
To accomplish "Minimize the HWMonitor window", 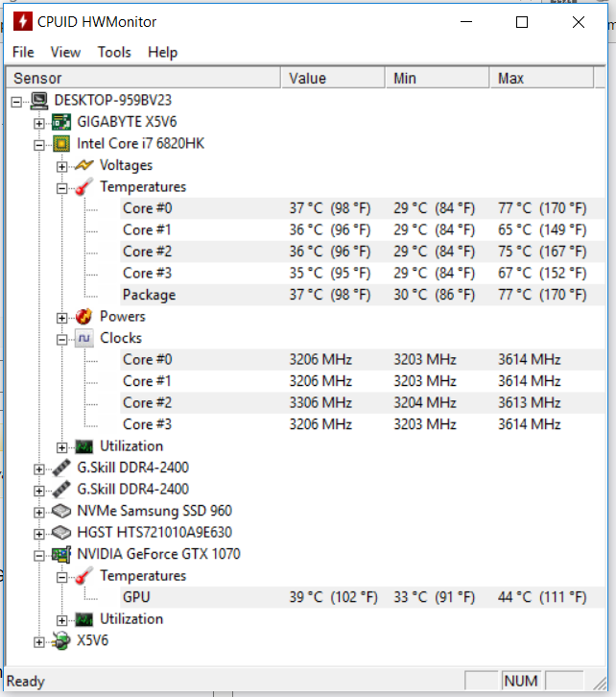I will (x=466, y=22).
